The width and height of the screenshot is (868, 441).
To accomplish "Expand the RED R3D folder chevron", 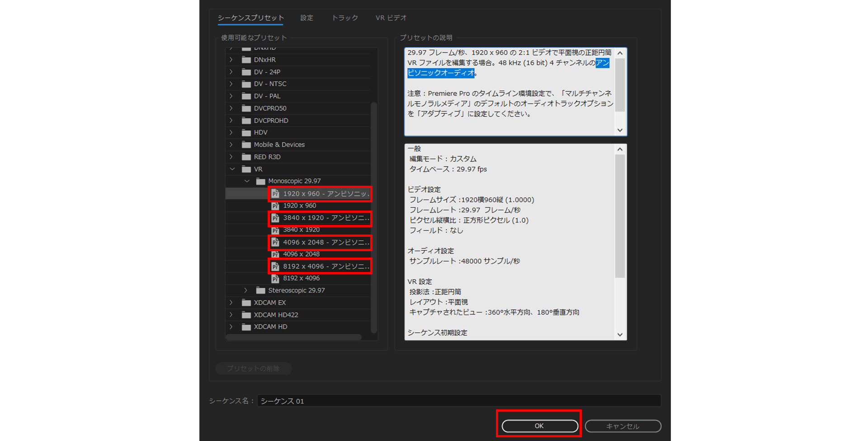I will point(231,157).
